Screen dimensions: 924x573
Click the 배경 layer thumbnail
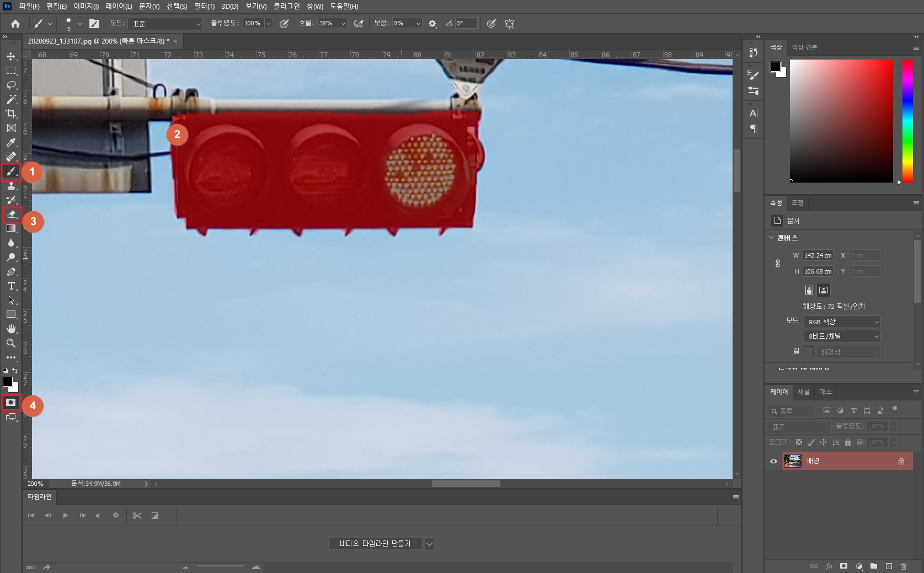pyautogui.click(x=793, y=461)
